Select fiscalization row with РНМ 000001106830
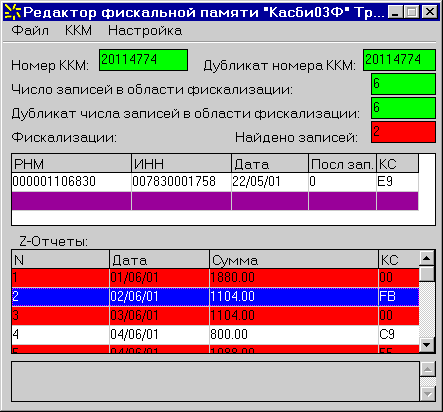 215,182
